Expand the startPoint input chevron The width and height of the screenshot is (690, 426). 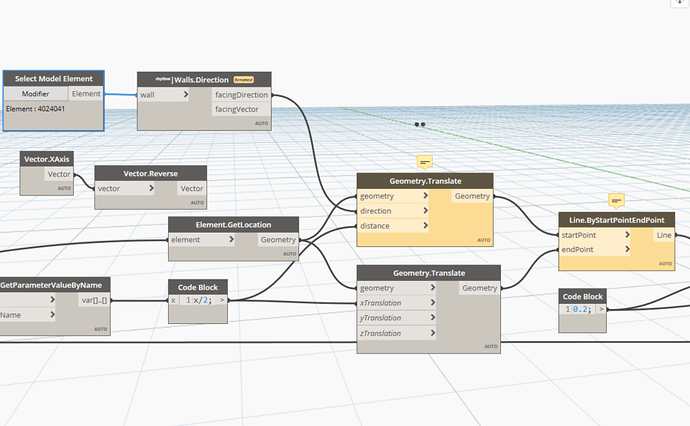627,234
